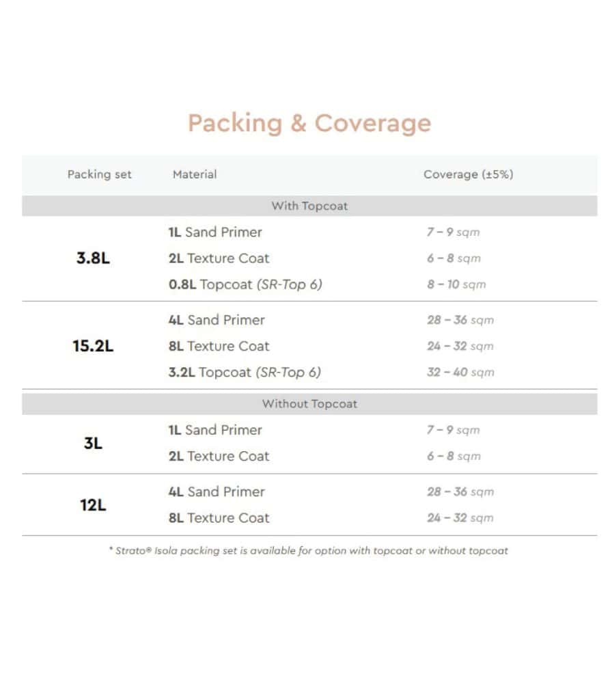Screen dimensions: 610x700
Task: Click the Packing set column header
Action: coord(100,174)
